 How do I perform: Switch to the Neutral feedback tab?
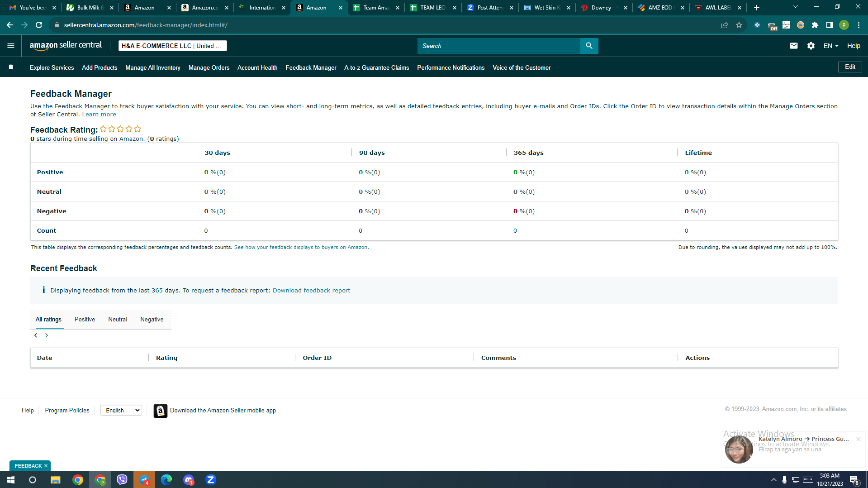point(118,320)
